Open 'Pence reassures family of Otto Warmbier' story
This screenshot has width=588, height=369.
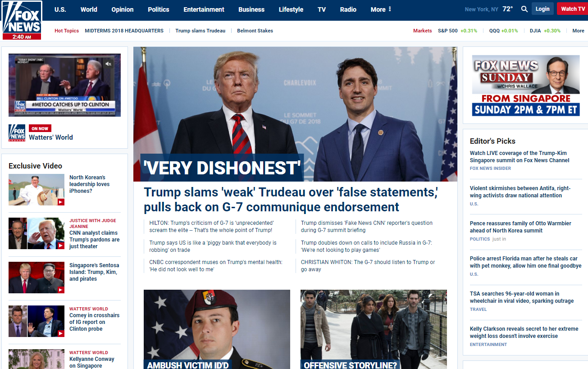click(520, 227)
